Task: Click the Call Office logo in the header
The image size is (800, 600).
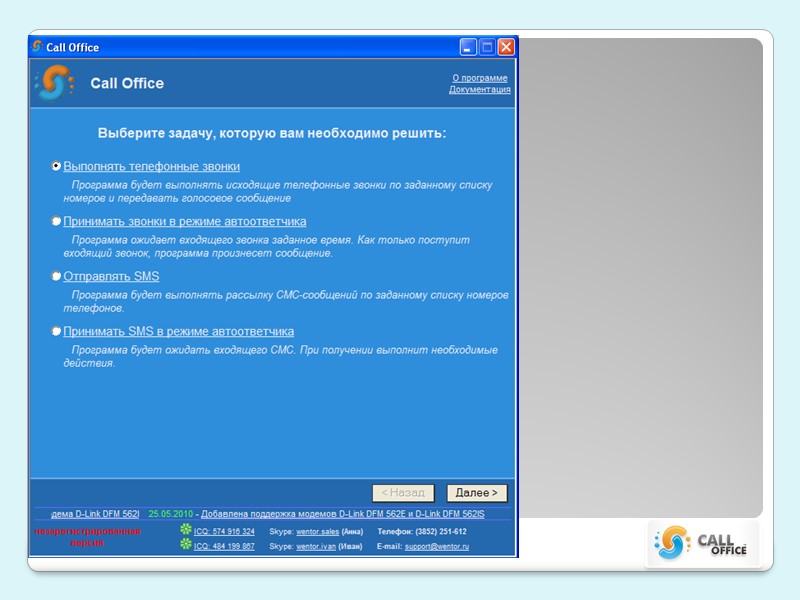Action: (54, 83)
